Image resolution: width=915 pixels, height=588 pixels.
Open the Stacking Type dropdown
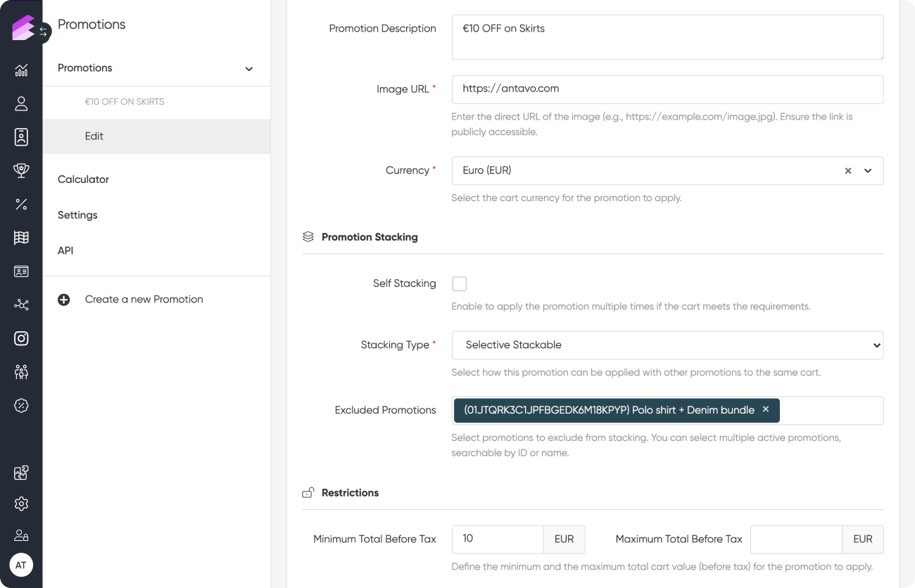click(x=667, y=345)
